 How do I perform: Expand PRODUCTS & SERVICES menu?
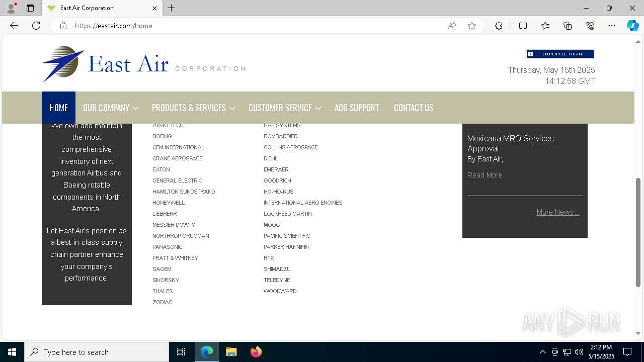(194, 108)
